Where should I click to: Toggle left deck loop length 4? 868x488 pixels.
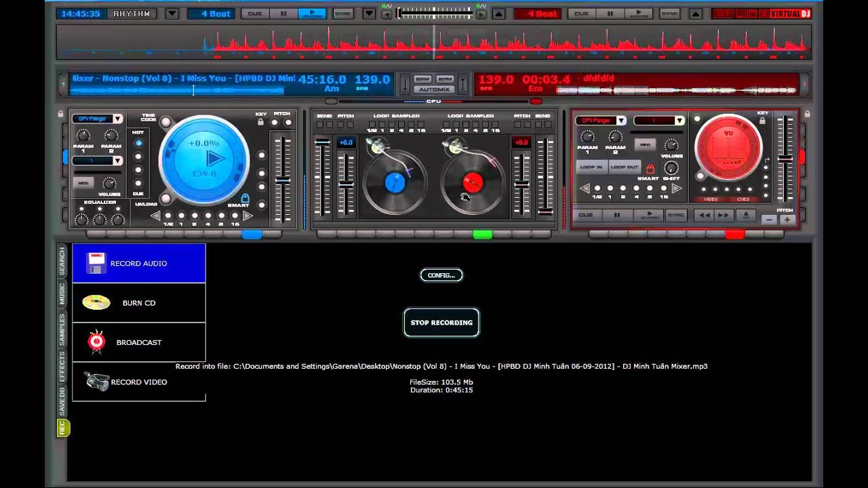(208, 216)
